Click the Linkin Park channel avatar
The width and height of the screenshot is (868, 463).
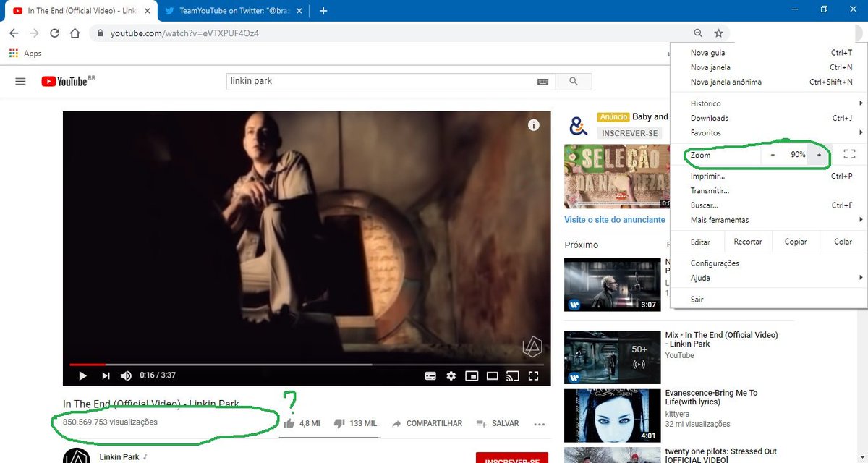tap(76, 456)
